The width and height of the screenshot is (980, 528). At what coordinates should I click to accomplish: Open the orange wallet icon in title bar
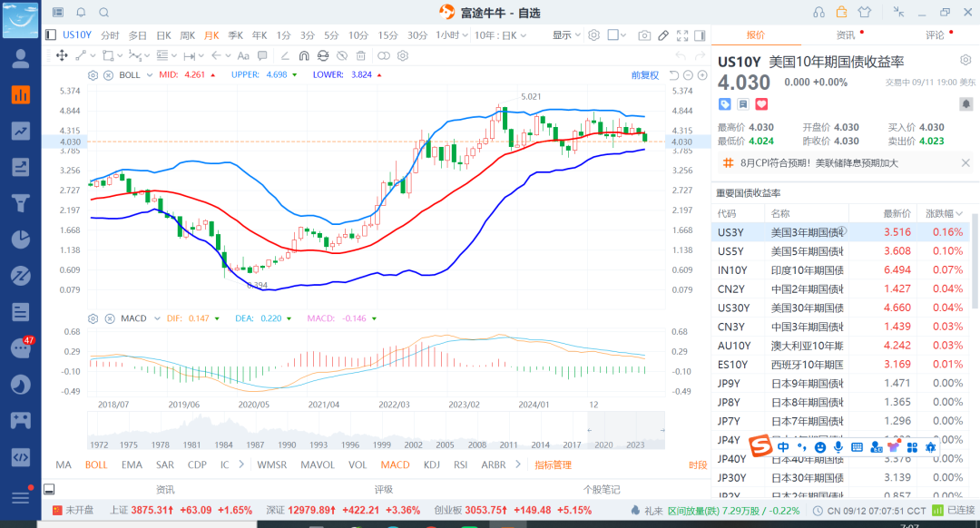pyautogui.click(x=841, y=13)
